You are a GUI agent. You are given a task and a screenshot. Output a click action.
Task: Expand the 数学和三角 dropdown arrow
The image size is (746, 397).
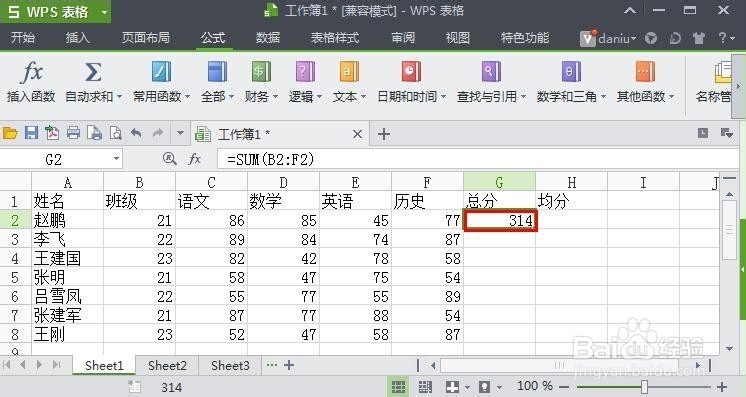coord(603,97)
